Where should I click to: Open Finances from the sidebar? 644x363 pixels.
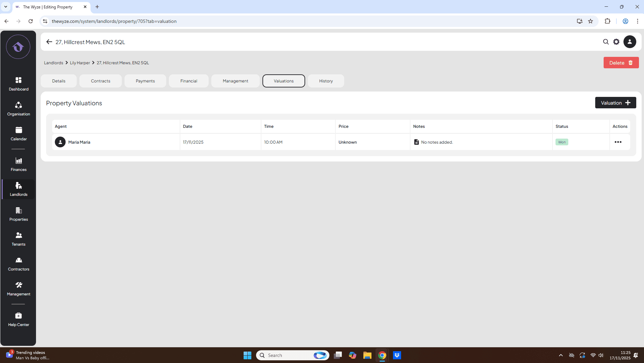click(19, 164)
